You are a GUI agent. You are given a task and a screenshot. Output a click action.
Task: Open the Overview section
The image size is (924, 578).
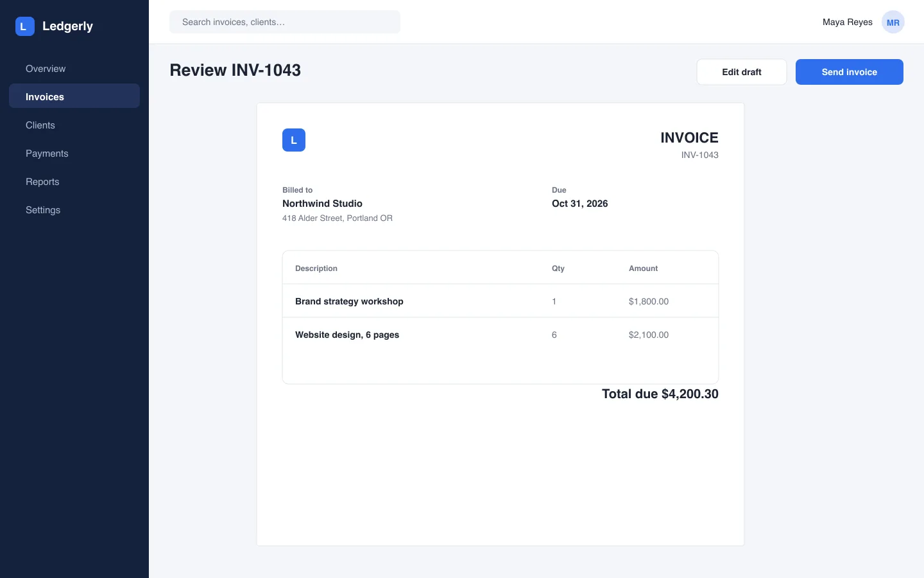(74, 69)
